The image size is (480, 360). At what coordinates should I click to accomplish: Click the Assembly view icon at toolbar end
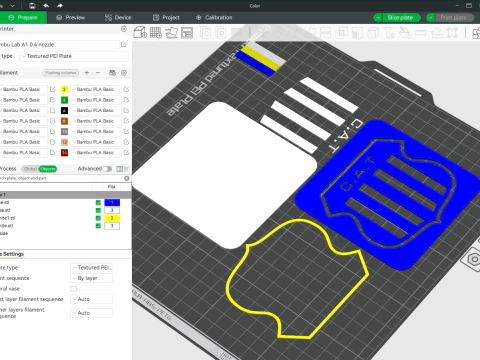click(476, 33)
